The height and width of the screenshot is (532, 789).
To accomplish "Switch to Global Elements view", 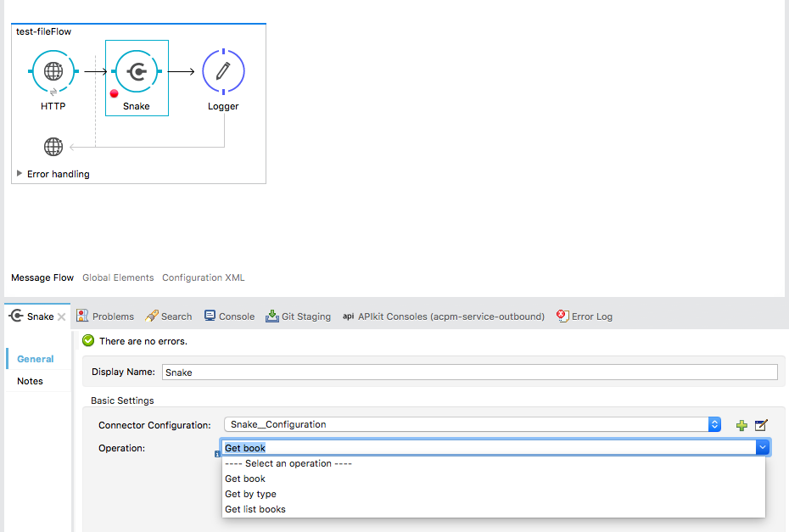I will pos(118,277).
